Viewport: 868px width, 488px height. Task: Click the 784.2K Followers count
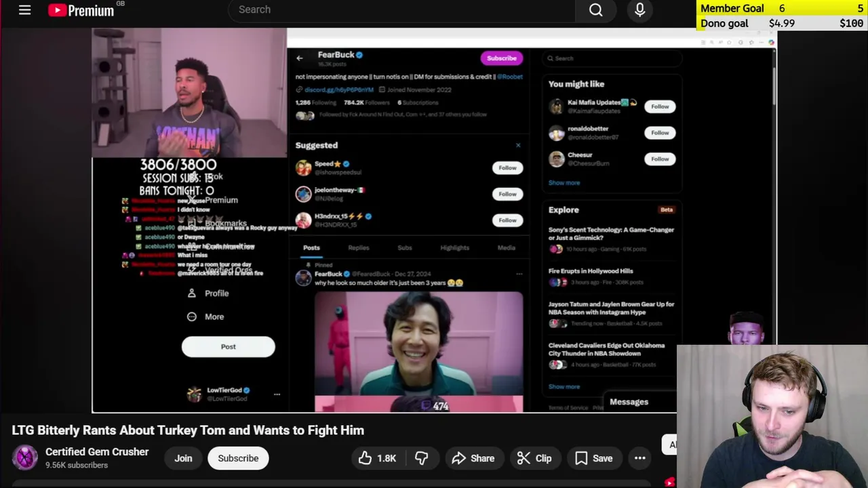367,102
